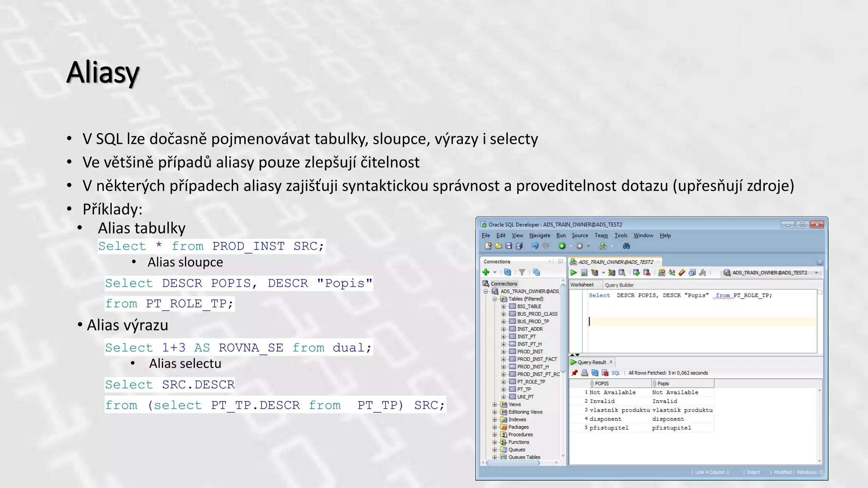Expand the PT_ROLE_TP table node
Viewport: 868px width, 488px height.
click(503, 382)
